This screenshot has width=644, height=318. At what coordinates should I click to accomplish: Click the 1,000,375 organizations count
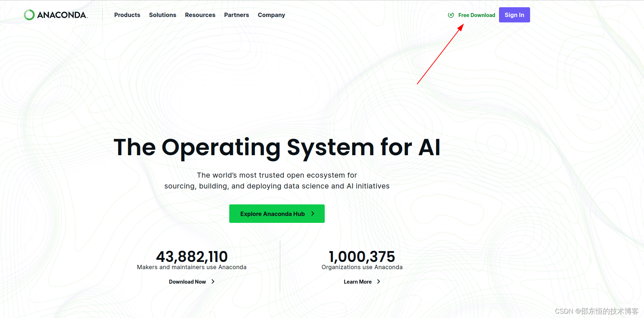(x=362, y=256)
